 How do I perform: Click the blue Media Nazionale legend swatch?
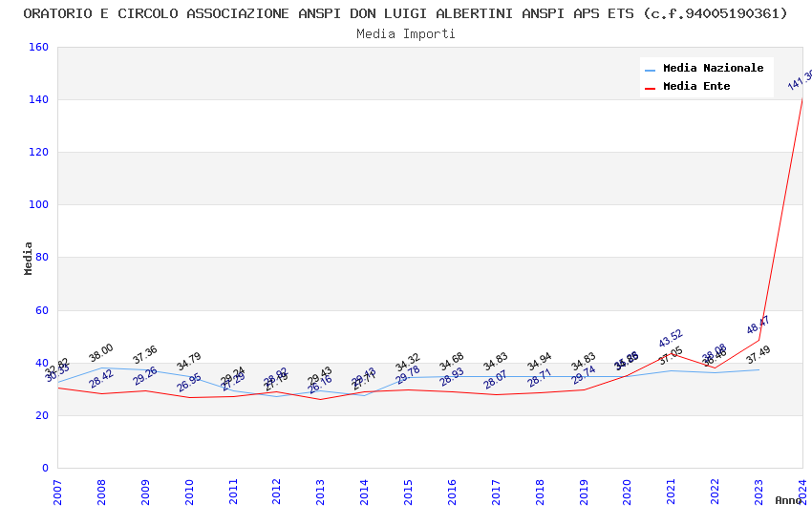[650, 70]
